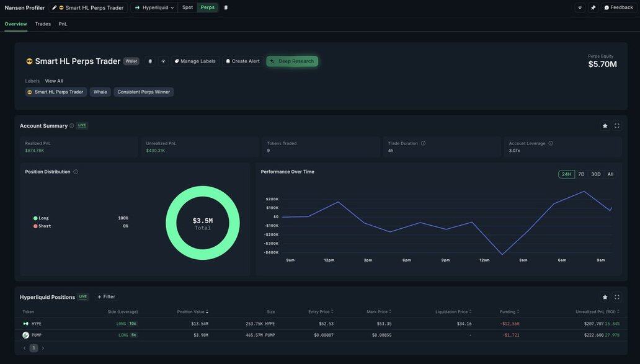The image size is (640, 364).
Task: Open the Feedback button
Action: (x=618, y=8)
